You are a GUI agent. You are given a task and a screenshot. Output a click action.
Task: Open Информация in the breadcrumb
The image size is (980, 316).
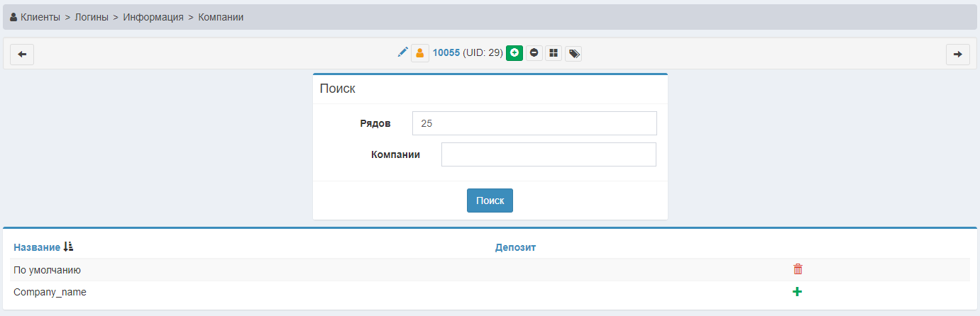(x=153, y=17)
